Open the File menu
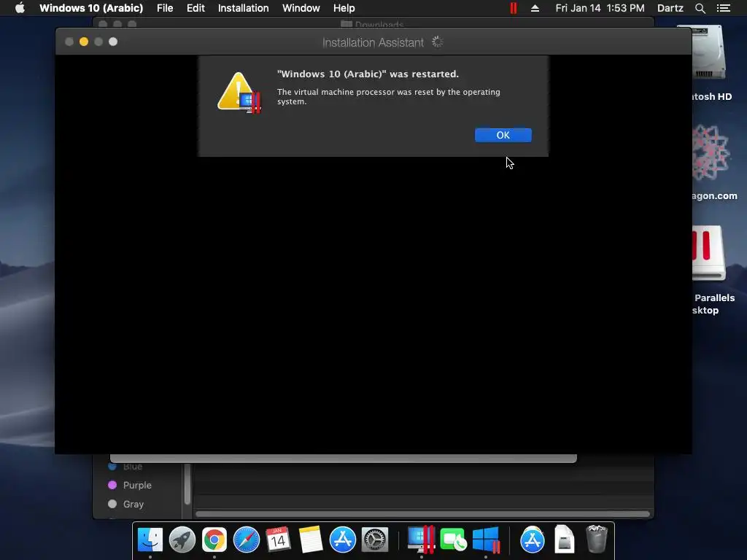747x560 pixels. [x=165, y=8]
